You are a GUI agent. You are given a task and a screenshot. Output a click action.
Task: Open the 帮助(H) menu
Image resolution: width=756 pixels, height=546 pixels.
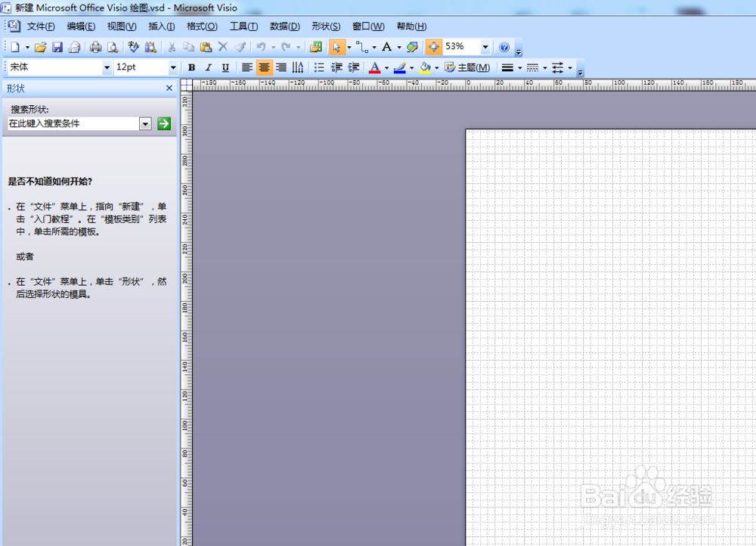(x=411, y=26)
